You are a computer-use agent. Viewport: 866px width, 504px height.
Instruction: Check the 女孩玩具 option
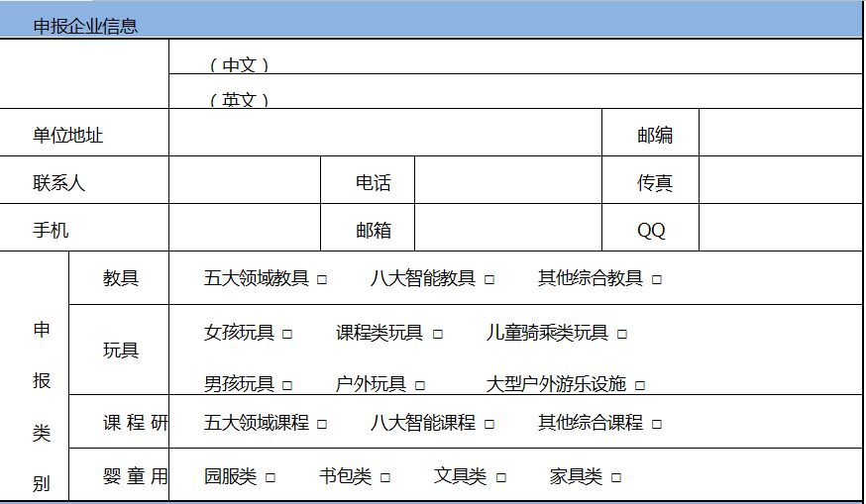pyautogui.click(x=287, y=335)
